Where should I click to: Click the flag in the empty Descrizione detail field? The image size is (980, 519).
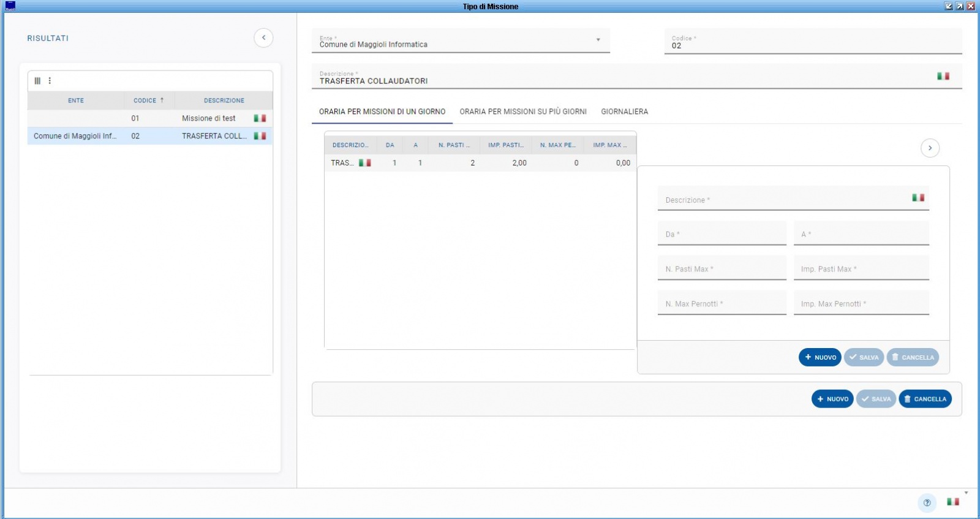(918, 198)
